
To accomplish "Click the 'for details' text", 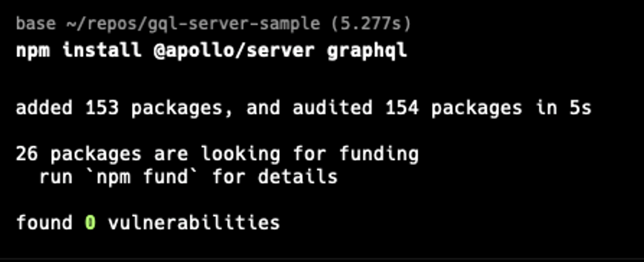I will pyautogui.click(x=275, y=177).
